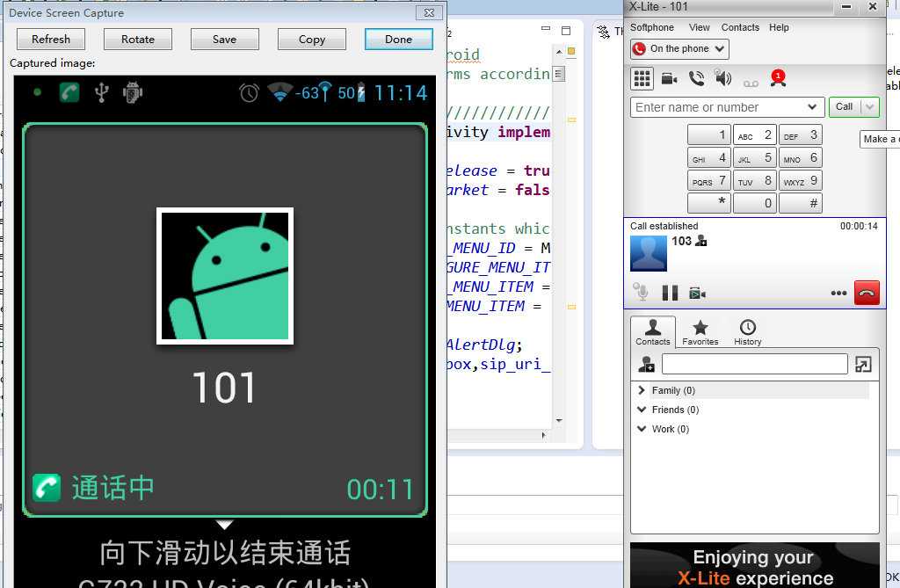Dial key 9 WXYZ on the keypad
The height and width of the screenshot is (588, 900).
pyautogui.click(x=800, y=180)
